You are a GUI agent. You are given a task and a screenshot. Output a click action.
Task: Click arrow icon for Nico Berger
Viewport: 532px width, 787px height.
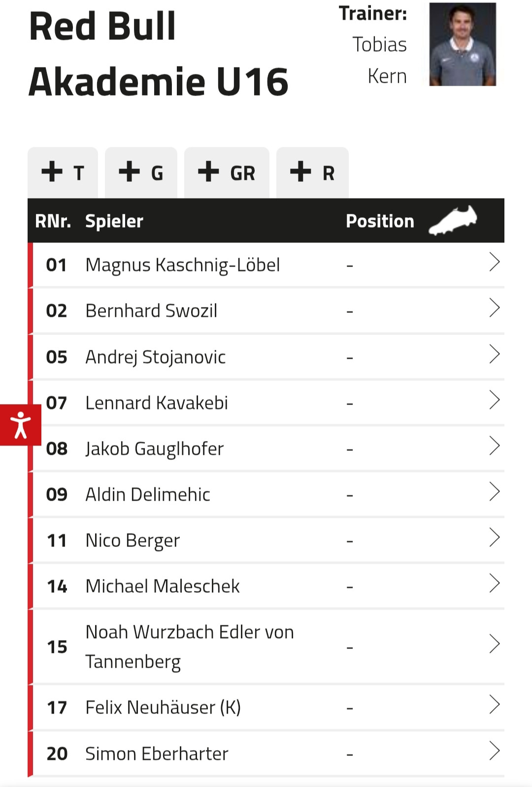point(494,537)
